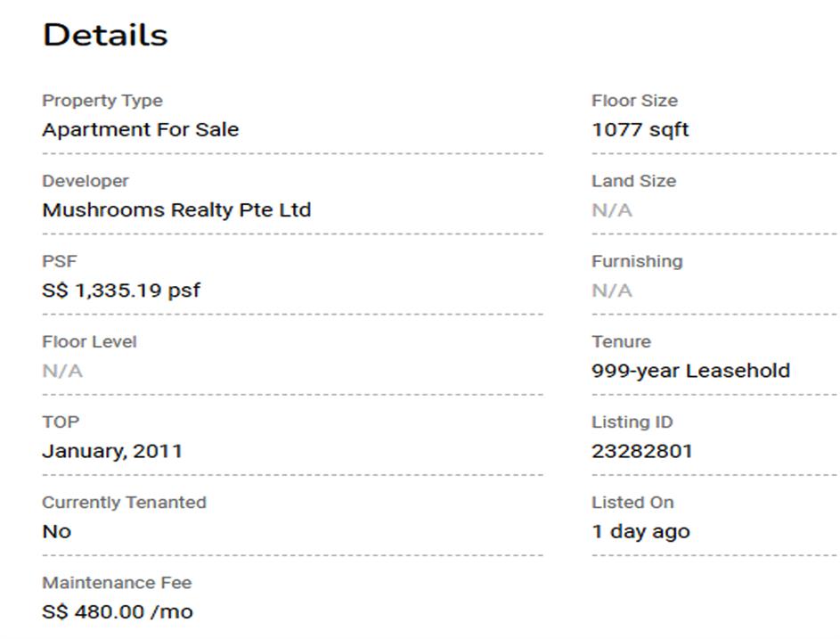Click the S$ 1,335.19 psf value
The width and height of the screenshot is (840, 639).
121,291
